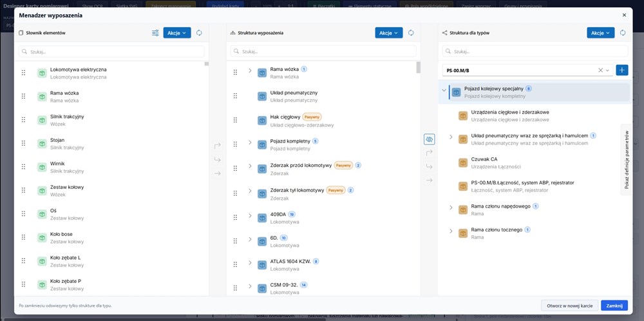Open Akcje dropdown in Struktura dla typów

600,33
